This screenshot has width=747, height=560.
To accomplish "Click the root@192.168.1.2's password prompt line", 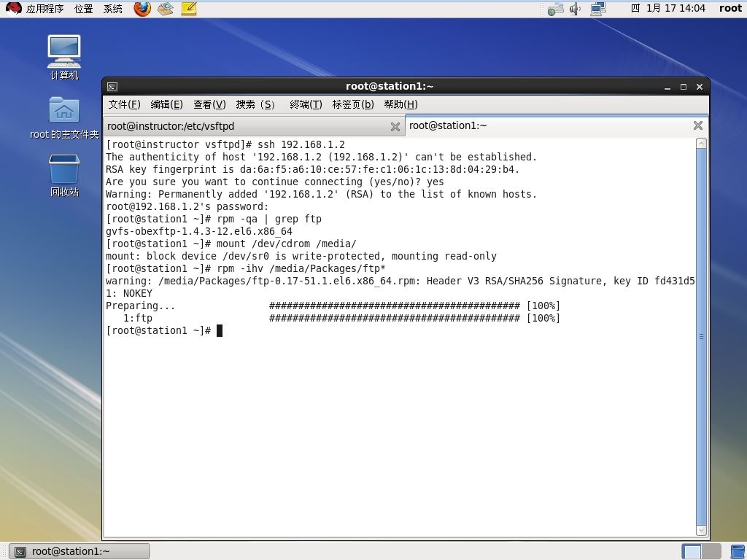I will (x=187, y=206).
